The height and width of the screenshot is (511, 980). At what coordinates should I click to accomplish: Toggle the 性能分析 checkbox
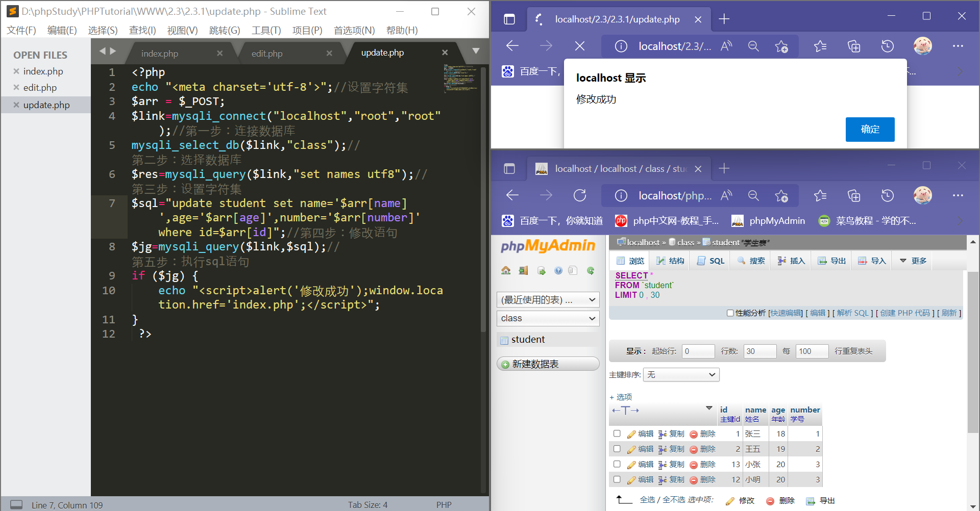[730, 313]
